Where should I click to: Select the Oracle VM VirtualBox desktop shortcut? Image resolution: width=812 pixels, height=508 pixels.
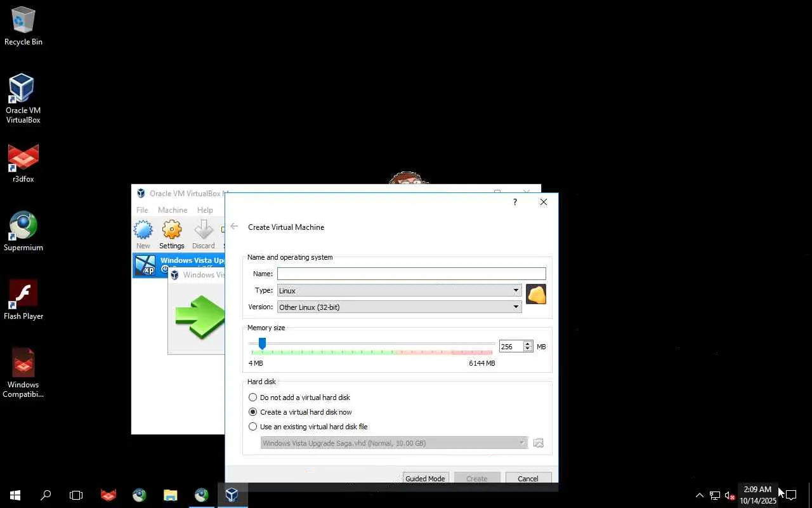(23, 98)
